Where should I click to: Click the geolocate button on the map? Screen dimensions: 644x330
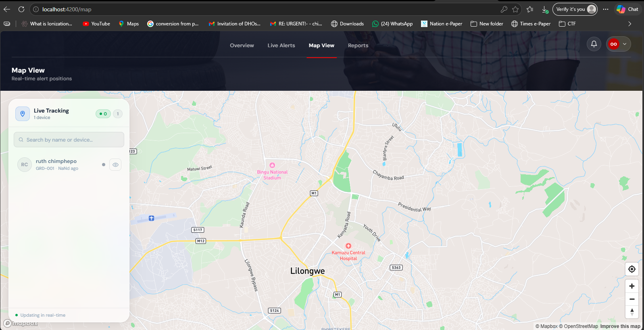coord(632,269)
